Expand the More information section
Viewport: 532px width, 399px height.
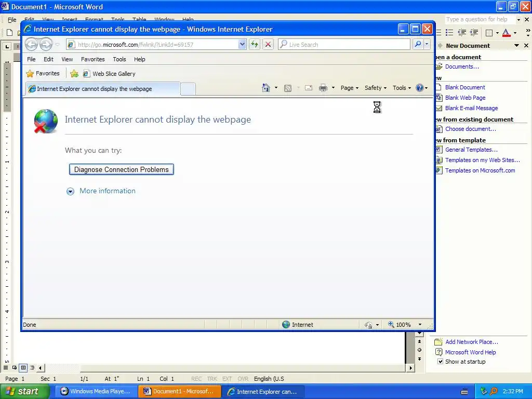click(101, 191)
